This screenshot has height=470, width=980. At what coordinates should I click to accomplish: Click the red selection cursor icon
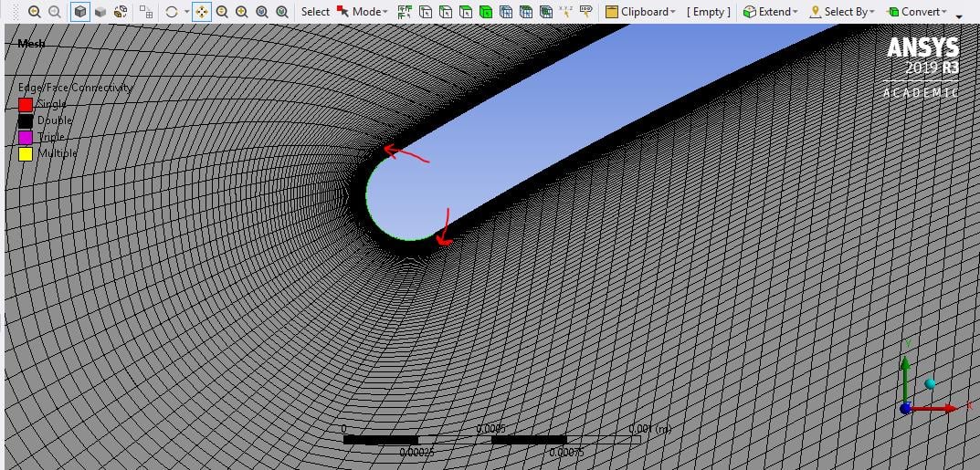pos(342,11)
